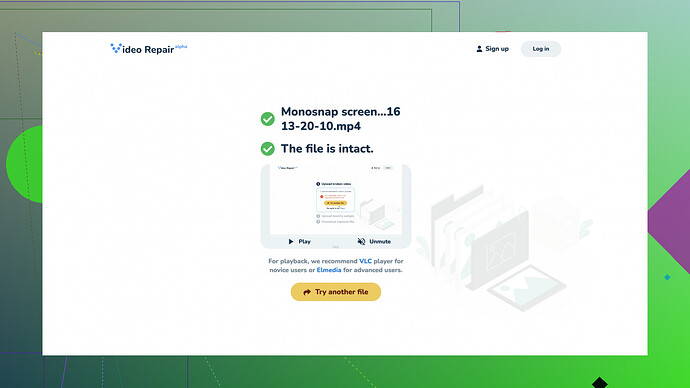Click the video preview thumbnail
This screenshot has height=388, width=690.
coord(336,200)
